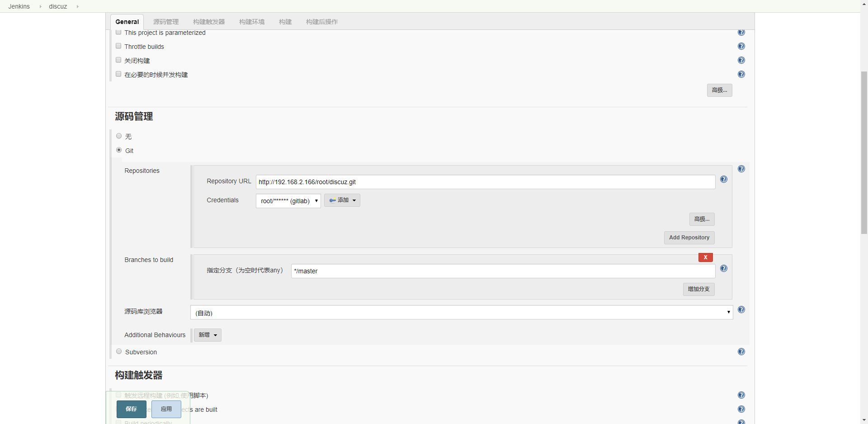Open Credentials root/****** (gitlab) dropdown

(x=288, y=201)
